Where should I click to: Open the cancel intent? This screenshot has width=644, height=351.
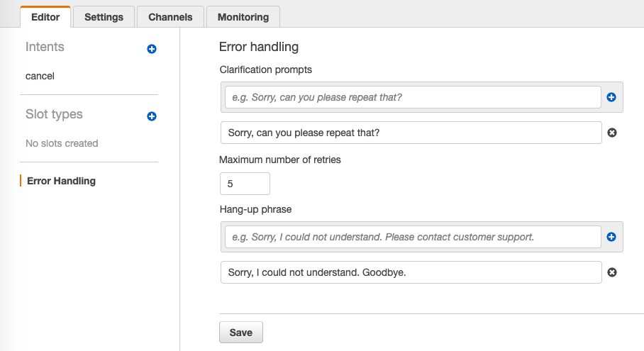(x=40, y=76)
